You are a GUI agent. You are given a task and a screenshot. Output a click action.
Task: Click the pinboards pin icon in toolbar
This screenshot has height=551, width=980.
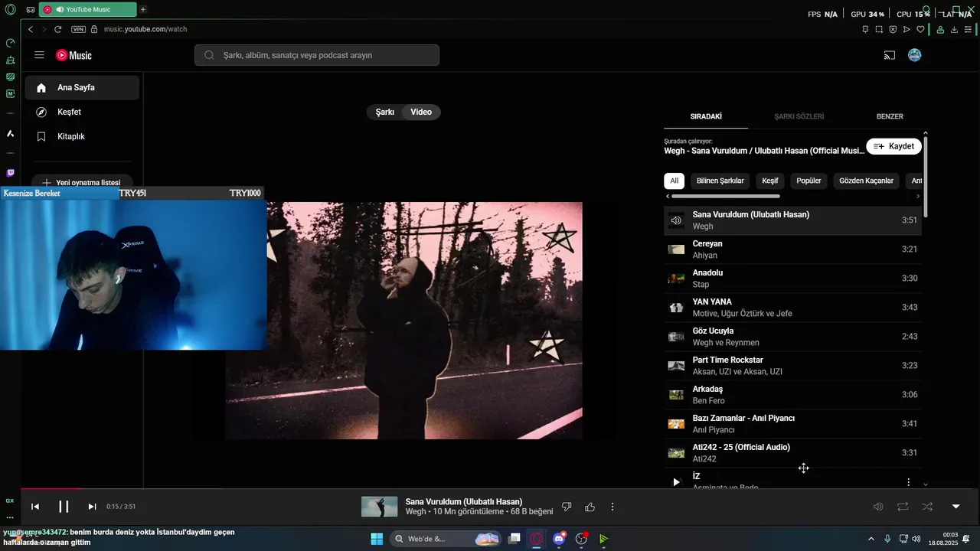[x=865, y=29]
